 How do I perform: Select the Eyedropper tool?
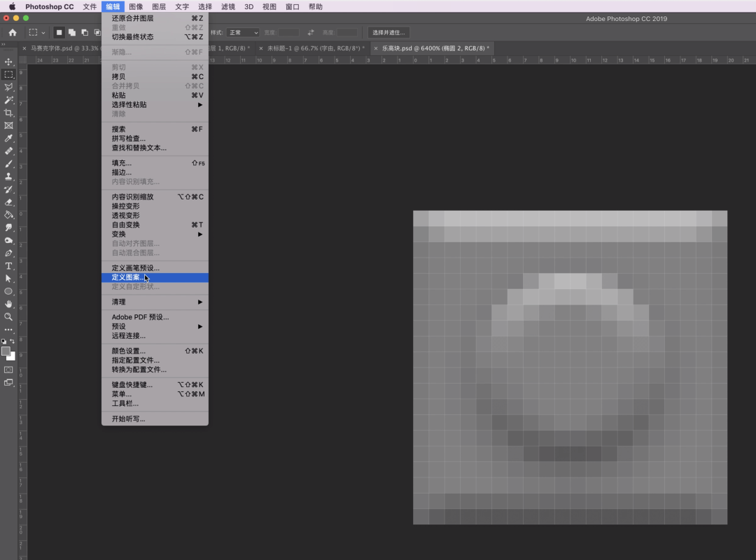tap(8, 139)
